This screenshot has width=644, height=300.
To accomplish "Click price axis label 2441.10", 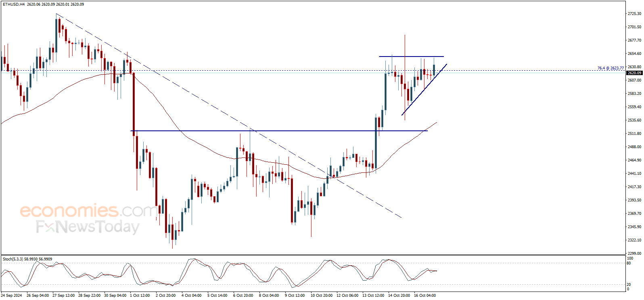I will click(634, 174).
